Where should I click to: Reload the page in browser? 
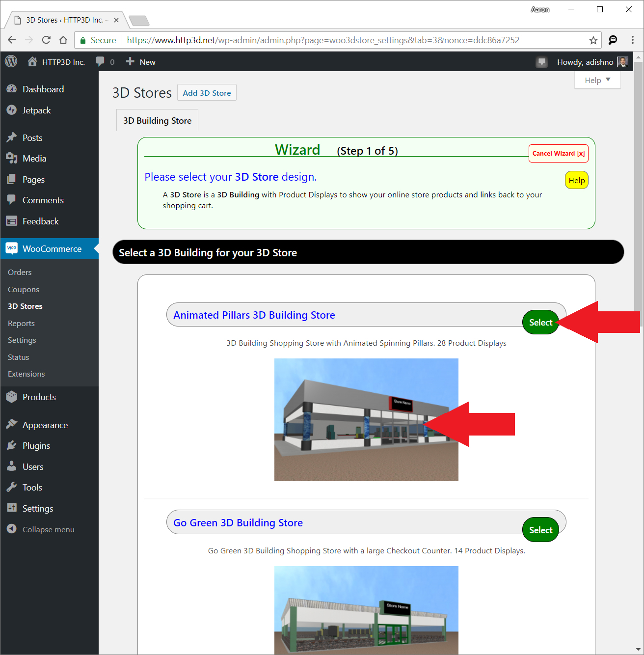[x=46, y=40]
